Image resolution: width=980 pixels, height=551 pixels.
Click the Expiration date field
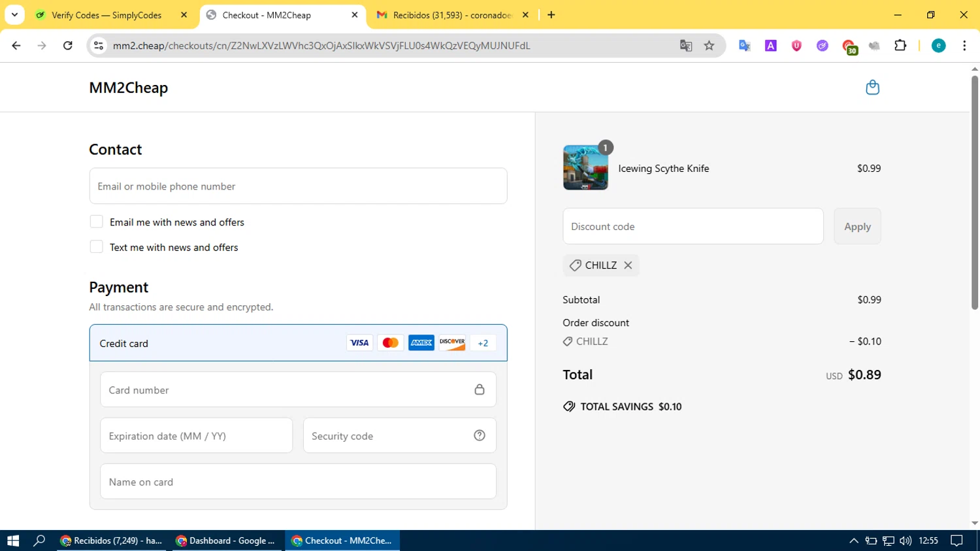pyautogui.click(x=196, y=435)
